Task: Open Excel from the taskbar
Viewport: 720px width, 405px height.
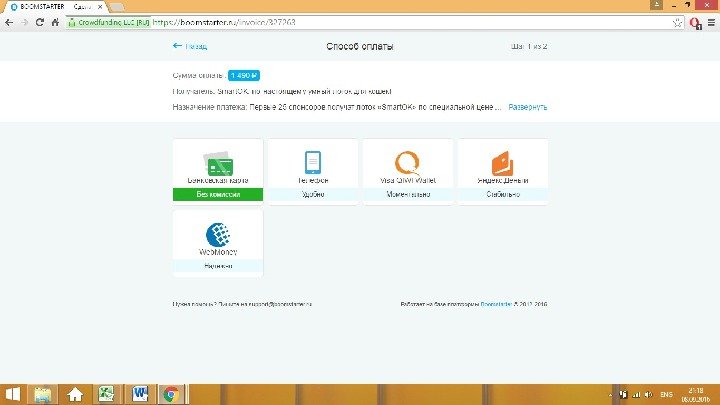Action: (x=106, y=394)
